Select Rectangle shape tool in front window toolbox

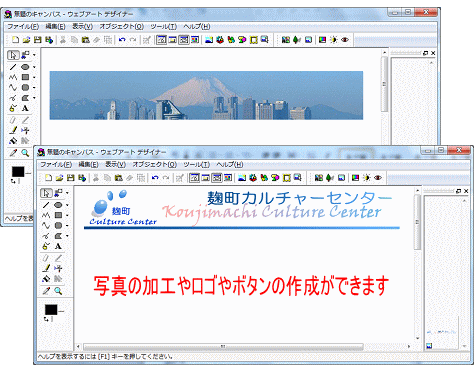pyautogui.click(x=58, y=215)
